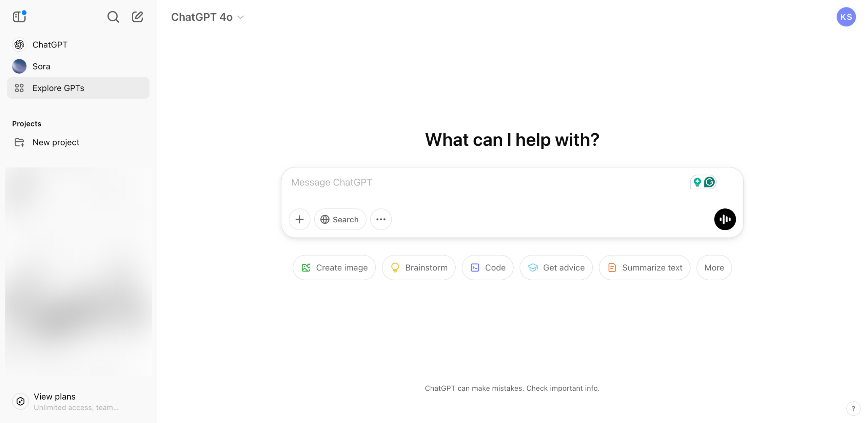Expand the ChatGPT 4o model dropdown
The image size is (868, 423).
[208, 17]
